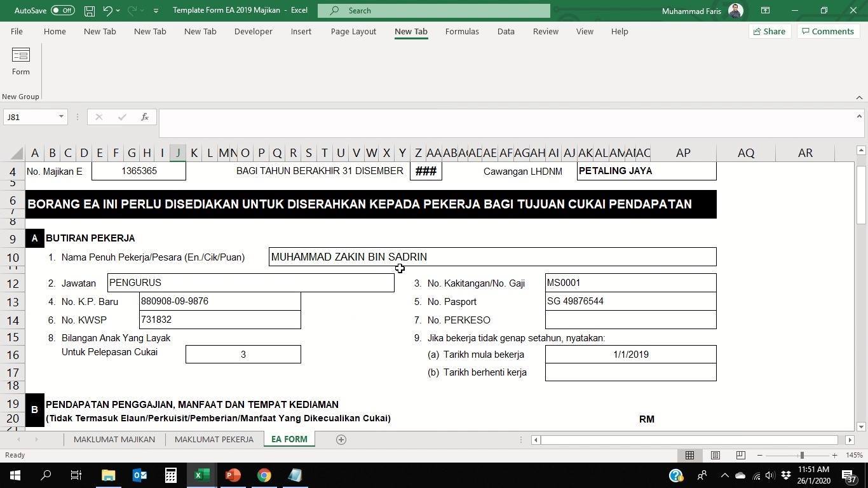
Task: Click the Save icon in title bar
Action: point(90,11)
